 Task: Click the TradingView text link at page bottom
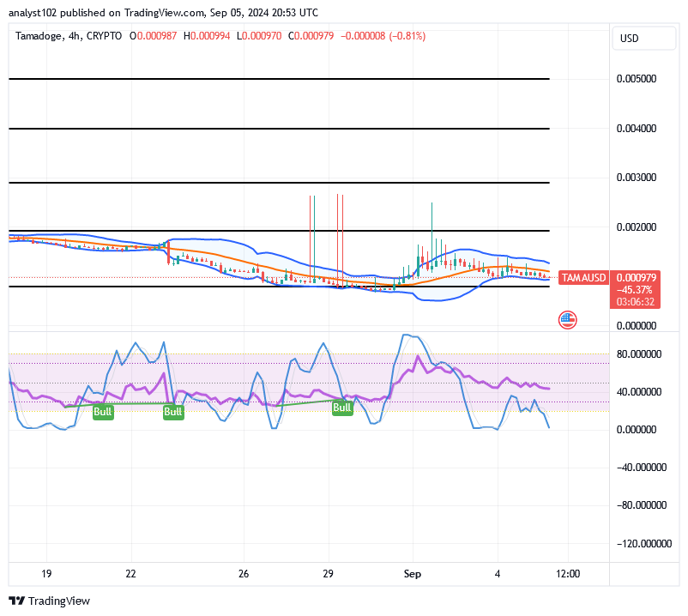coord(58,601)
